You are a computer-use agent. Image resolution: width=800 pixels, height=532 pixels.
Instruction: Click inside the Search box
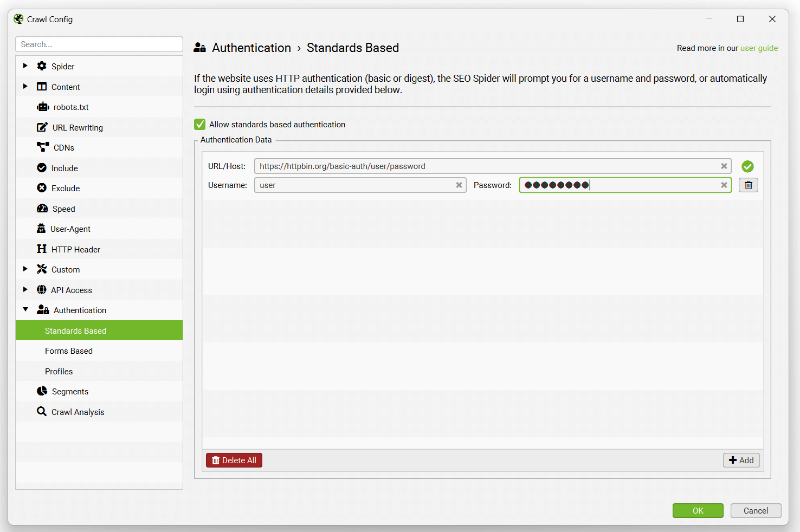99,44
